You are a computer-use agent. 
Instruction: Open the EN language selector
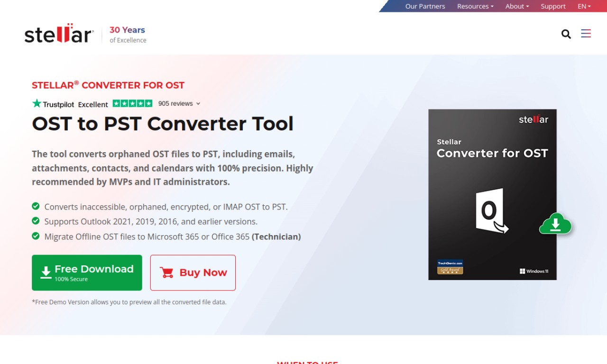pyautogui.click(x=584, y=6)
